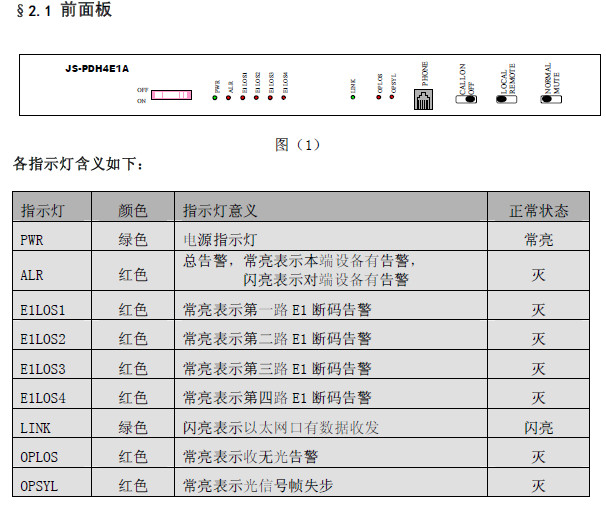Click the E1LOS1 red LED in the diagram
The height and width of the screenshot is (508, 606).
point(243,98)
